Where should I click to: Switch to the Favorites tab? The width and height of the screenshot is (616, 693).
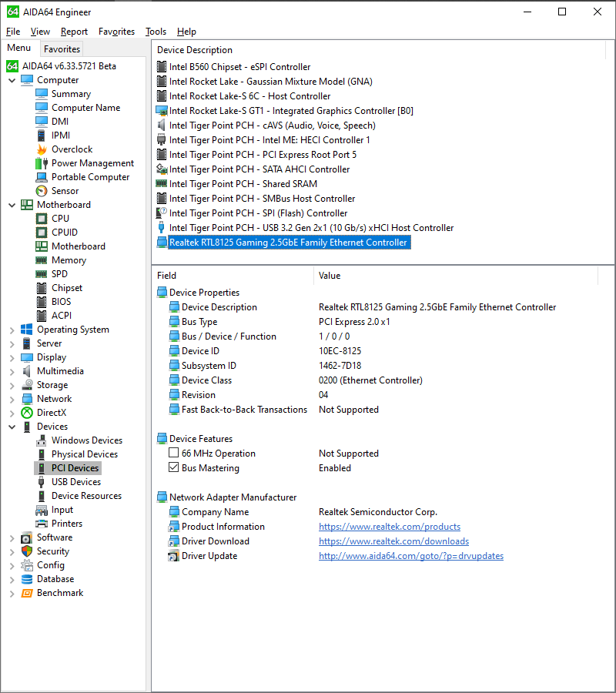point(62,49)
